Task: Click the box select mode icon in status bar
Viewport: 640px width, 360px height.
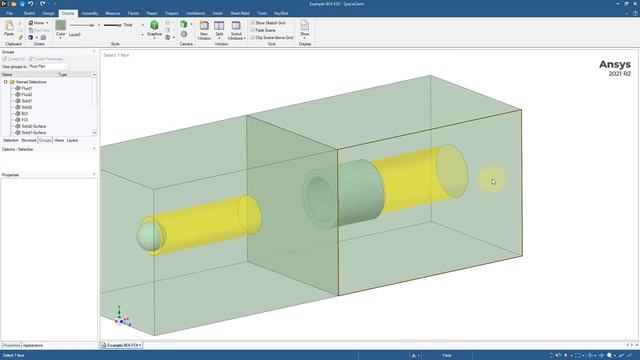Action: tap(578, 356)
